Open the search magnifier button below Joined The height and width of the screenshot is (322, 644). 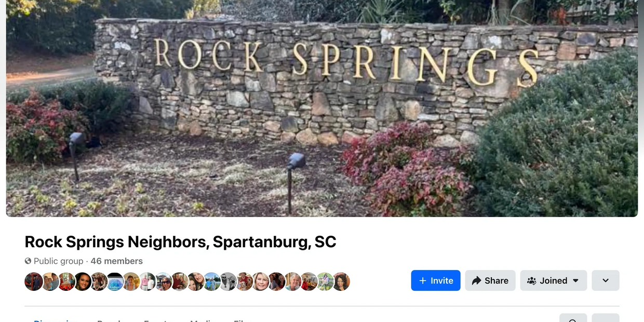[573, 318]
